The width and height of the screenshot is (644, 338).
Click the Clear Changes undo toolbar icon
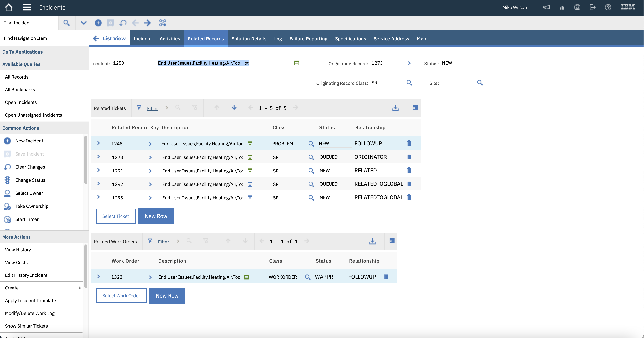123,23
